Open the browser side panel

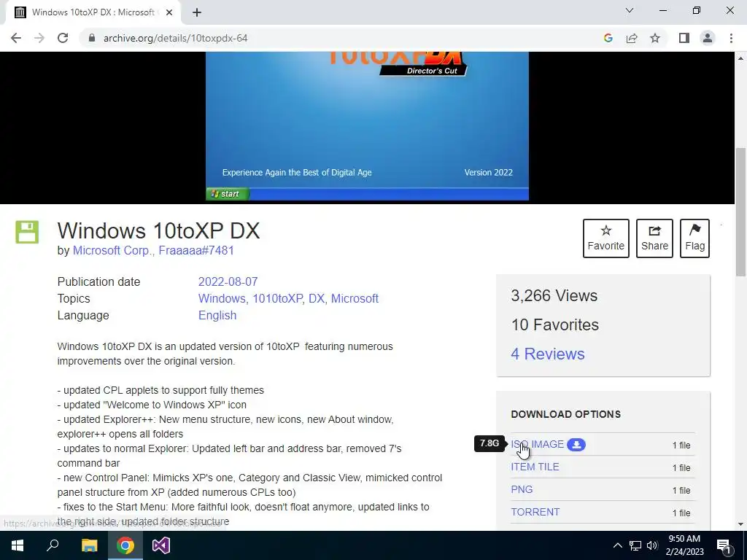[684, 38]
